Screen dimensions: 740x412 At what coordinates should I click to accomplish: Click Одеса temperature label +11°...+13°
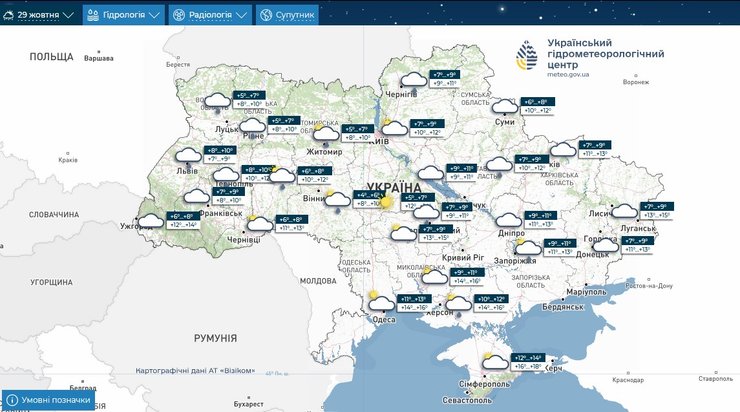tap(414, 299)
